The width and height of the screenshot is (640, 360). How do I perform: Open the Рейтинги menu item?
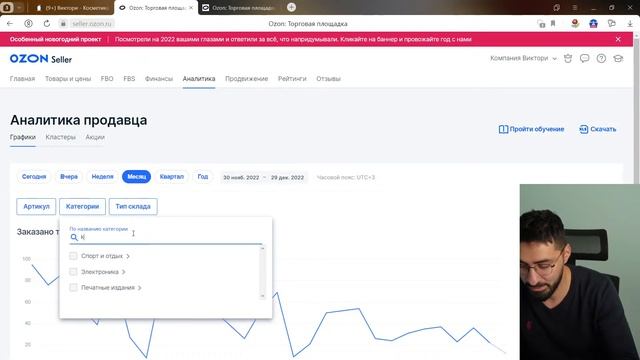[x=292, y=79]
